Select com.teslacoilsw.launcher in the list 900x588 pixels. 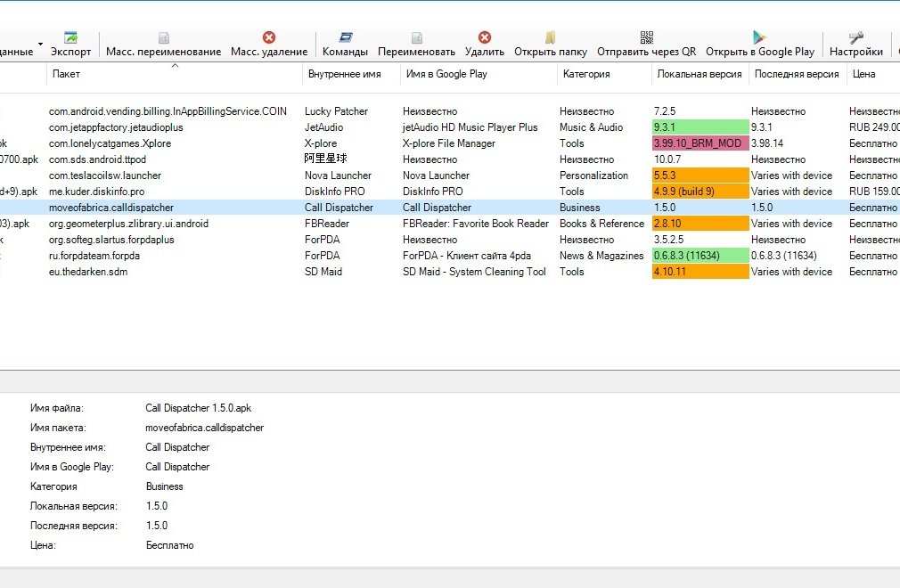(x=105, y=176)
